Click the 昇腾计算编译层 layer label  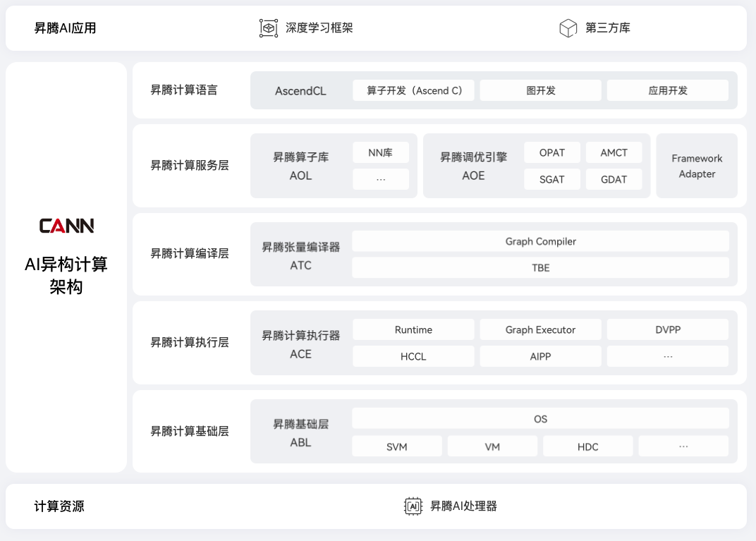pos(190,254)
